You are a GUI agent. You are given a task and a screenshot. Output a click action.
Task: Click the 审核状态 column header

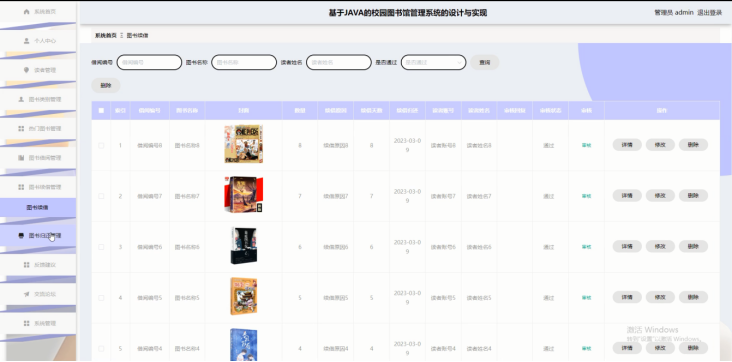tap(550, 111)
